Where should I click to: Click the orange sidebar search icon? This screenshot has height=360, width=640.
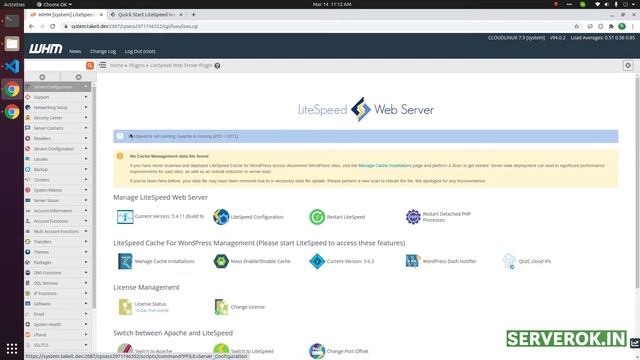[x=90, y=65]
